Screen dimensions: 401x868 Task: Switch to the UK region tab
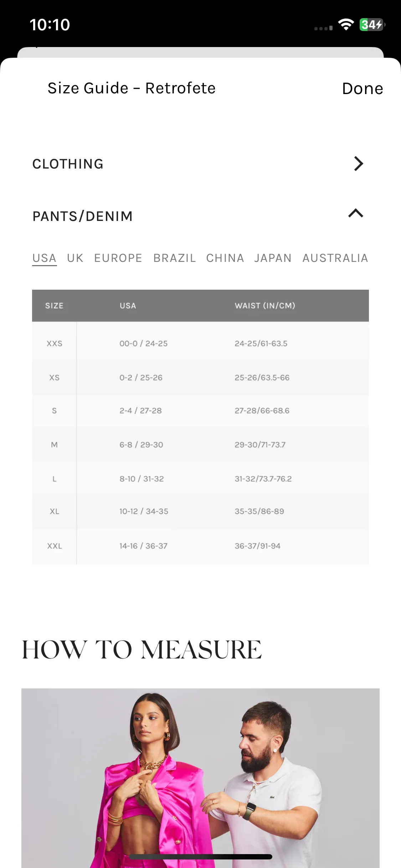[x=75, y=258]
